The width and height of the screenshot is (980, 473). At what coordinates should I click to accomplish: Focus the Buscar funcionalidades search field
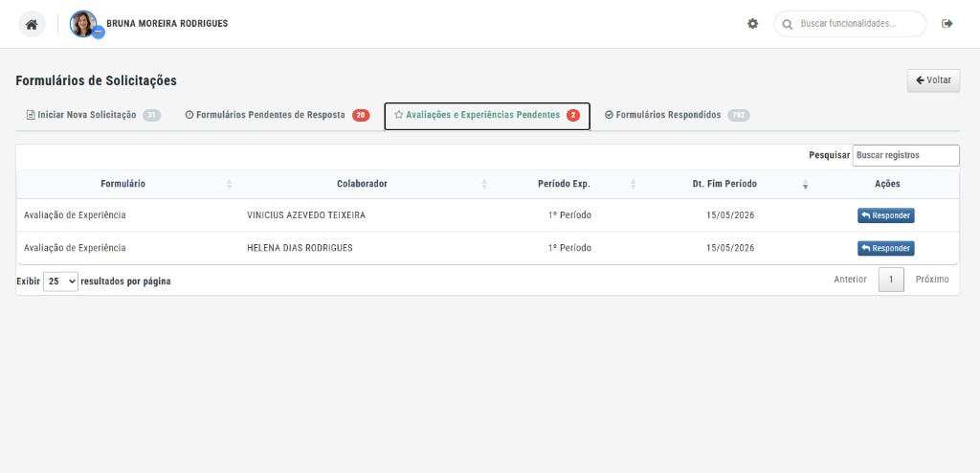pos(850,24)
